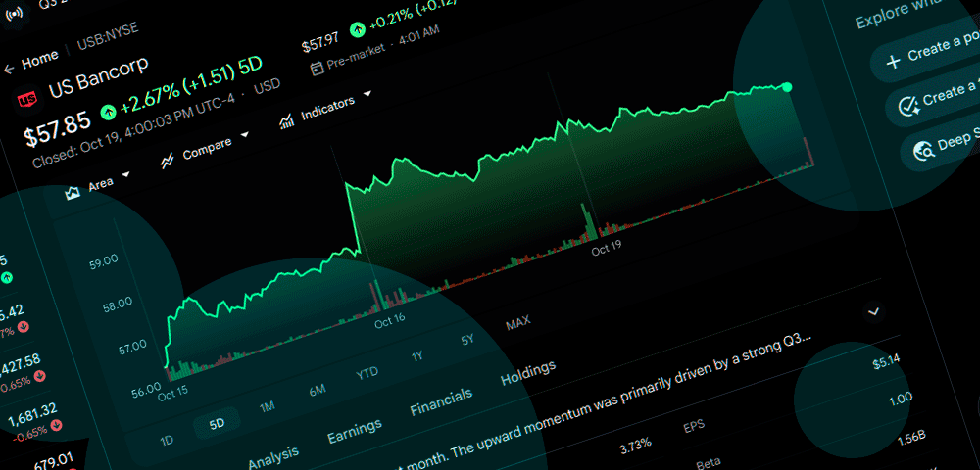Click the Deep Search button
Viewport: 980px width, 470px height.
click(x=940, y=144)
